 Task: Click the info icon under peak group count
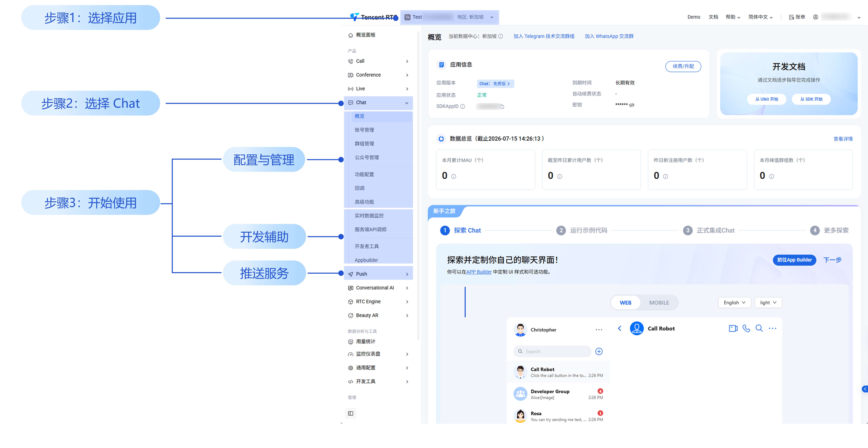tap(772, 176)
